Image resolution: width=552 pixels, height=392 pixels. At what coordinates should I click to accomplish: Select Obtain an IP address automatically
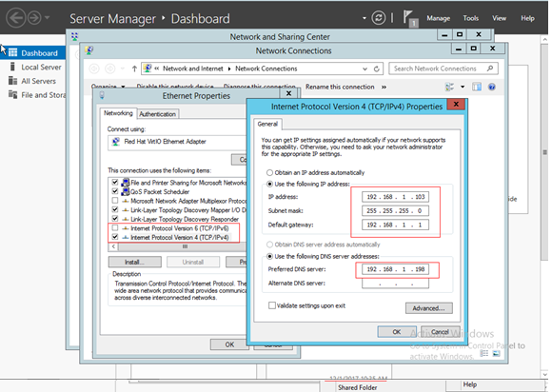point(269,172)
